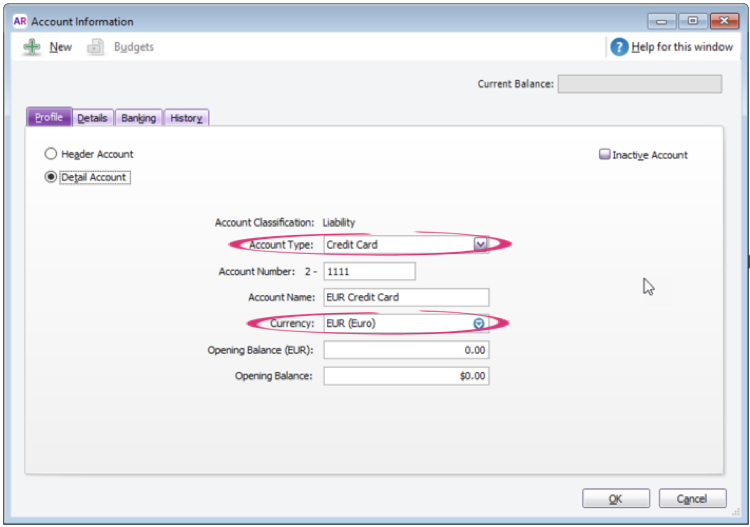Select the Detail Account radio button
This screenshot has height=527, width=750.
(51, 177)
